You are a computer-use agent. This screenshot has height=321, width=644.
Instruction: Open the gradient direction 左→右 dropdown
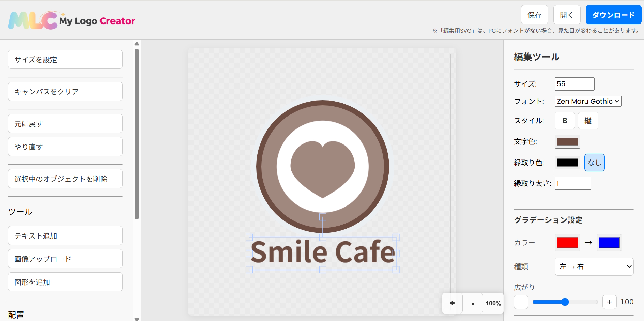[594, 267]
